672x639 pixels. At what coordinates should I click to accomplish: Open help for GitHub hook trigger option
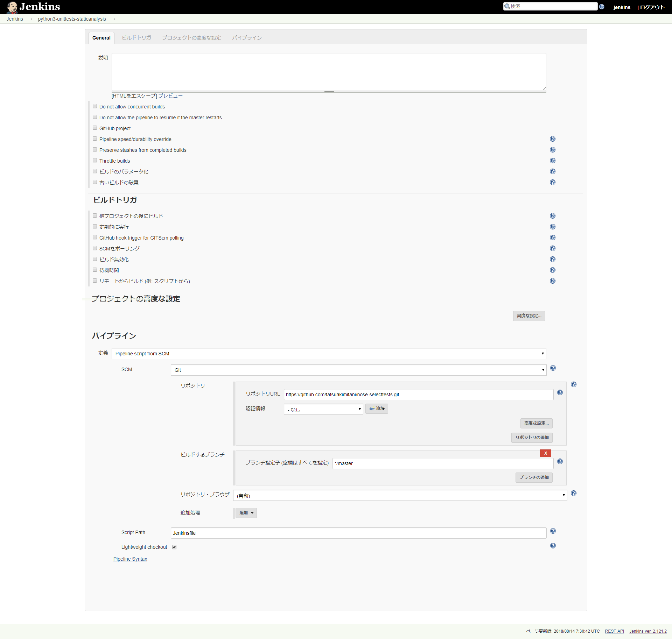[552, 237]
